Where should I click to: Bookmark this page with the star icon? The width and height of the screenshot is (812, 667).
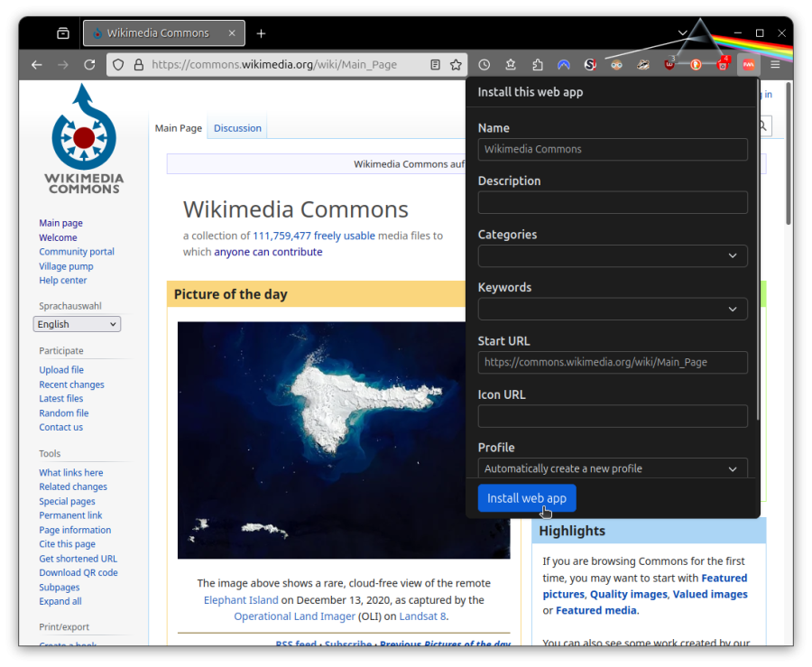[x=457, y=65]
